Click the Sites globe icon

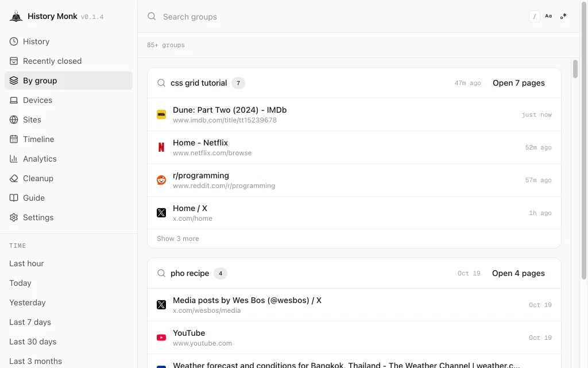14,120
